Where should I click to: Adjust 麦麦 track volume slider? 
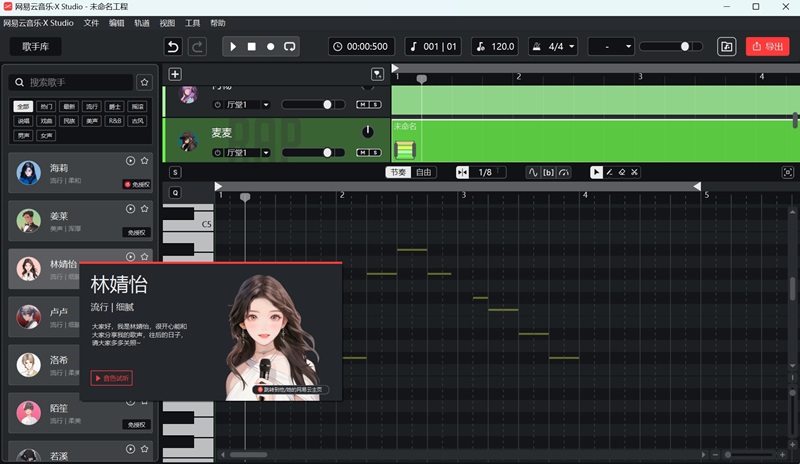point(313,153)
